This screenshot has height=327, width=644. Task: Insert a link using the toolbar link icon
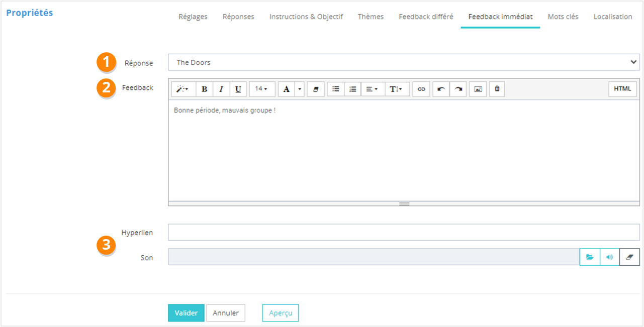pyautogui.click(x=421, y=89)
